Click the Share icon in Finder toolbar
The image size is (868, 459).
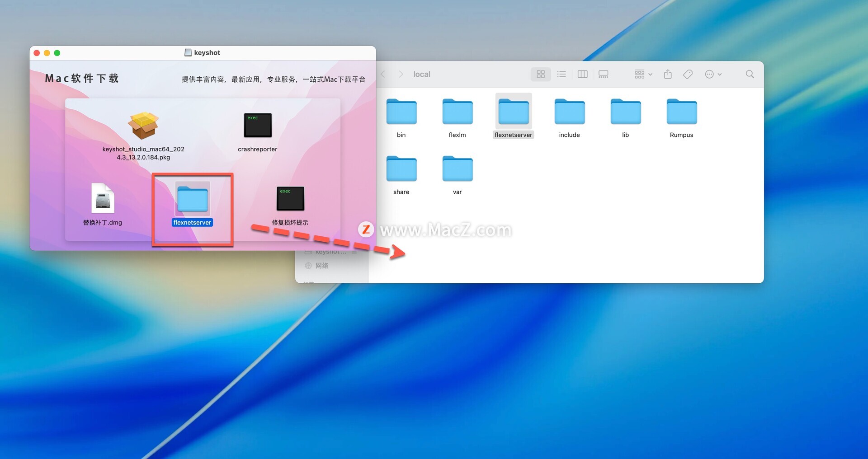pyautogui.click(x=668, y=74)
